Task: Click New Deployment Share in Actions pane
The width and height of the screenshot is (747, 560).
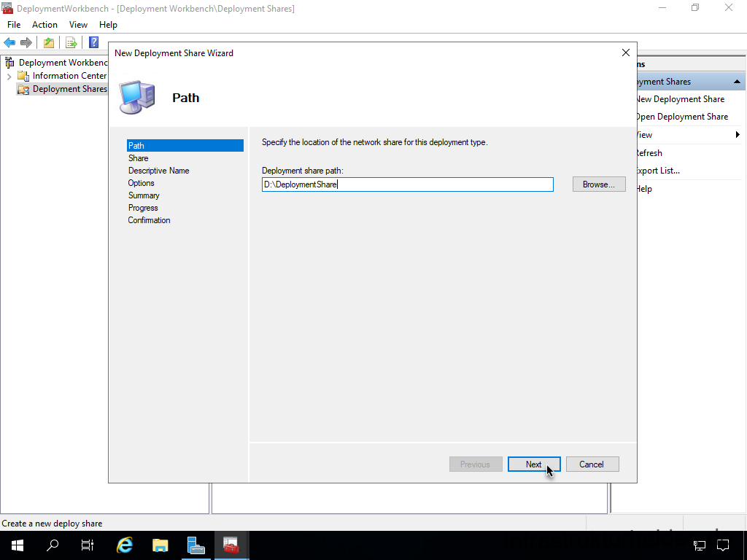Action: pos(681,99)
